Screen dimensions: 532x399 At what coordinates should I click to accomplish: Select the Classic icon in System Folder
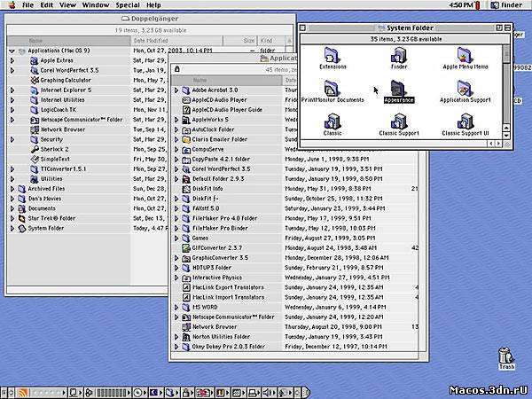(x=332, y=121)
